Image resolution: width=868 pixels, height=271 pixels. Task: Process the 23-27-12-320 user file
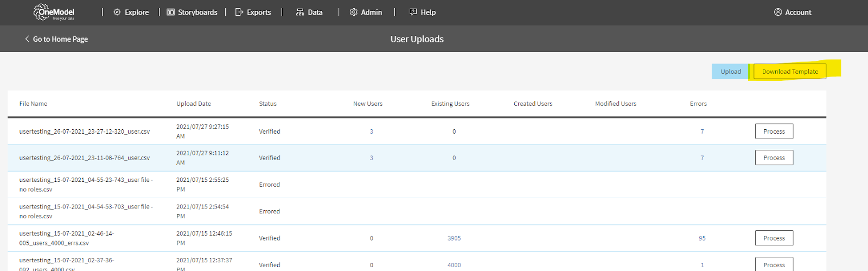[x=774, y=131]
